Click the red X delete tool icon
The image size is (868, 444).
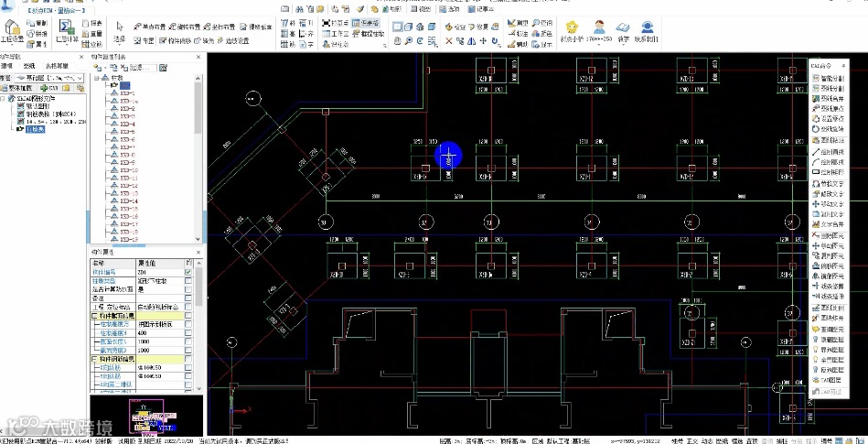(449, 41)
